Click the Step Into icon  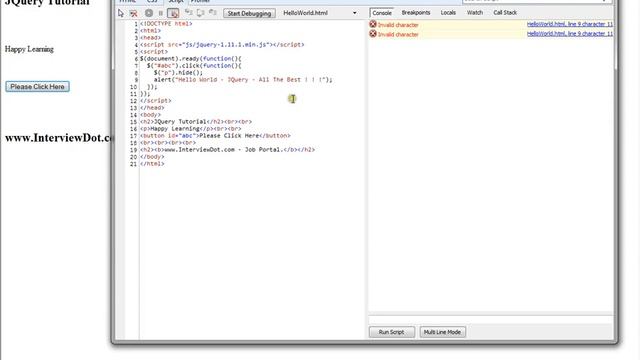pos(189,13)
